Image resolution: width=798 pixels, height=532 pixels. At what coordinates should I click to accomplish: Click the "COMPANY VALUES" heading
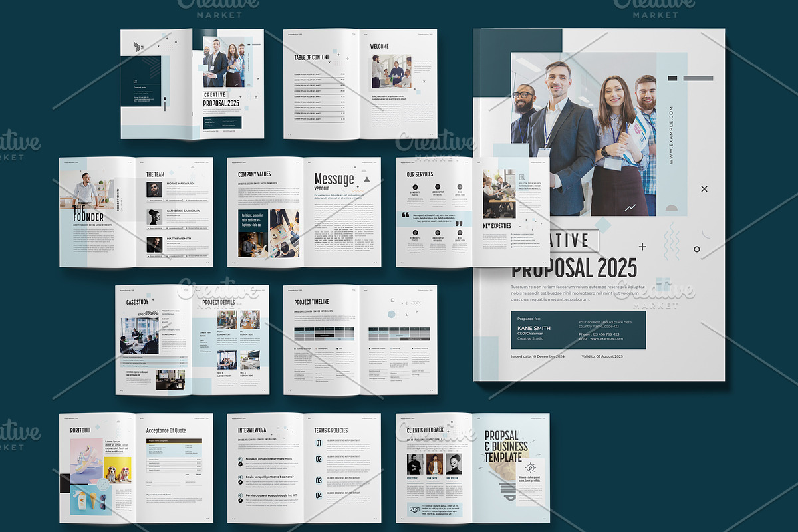point(255,174)
